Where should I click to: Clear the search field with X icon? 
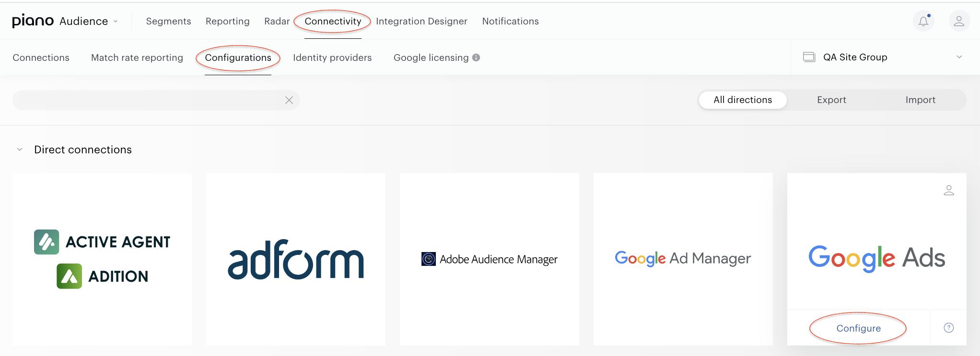[x=289, y=100]
